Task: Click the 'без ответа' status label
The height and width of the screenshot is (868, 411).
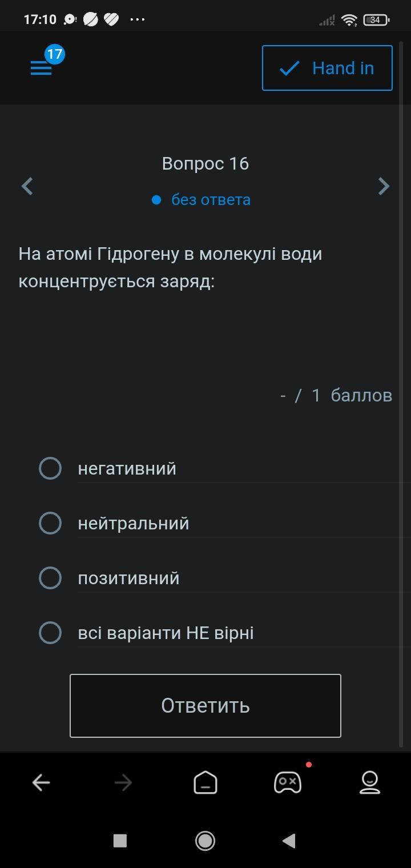Action: pyautogui.click(x=211, y=200)
